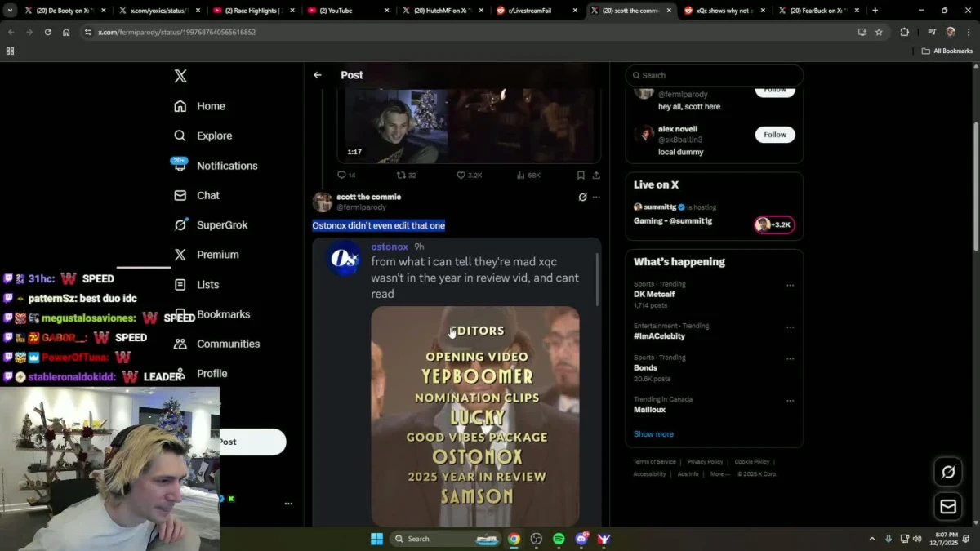Viewport: 980px width, 551px height.
Task: Click the X logo icon in sidebar
Action: [180, 76]
